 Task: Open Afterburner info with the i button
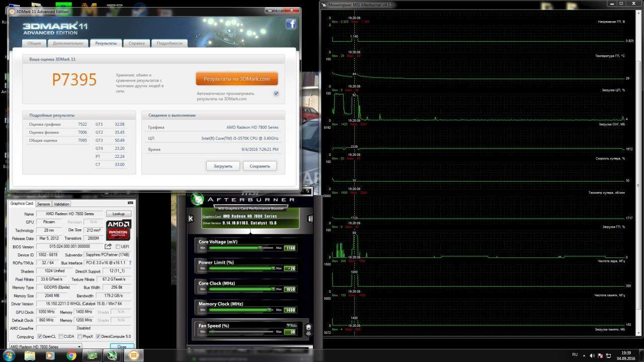pyautogui.click(x=310, y=219)
